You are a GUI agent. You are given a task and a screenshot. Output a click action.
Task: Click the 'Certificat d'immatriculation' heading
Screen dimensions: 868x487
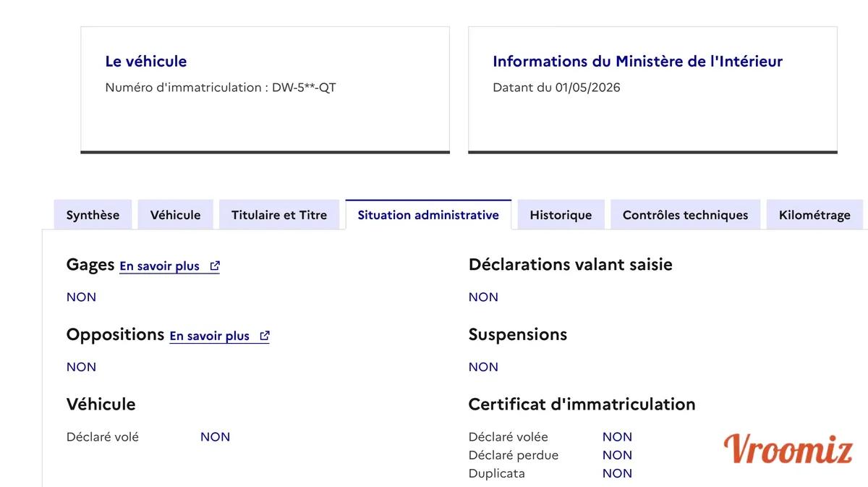click(582, 404)
